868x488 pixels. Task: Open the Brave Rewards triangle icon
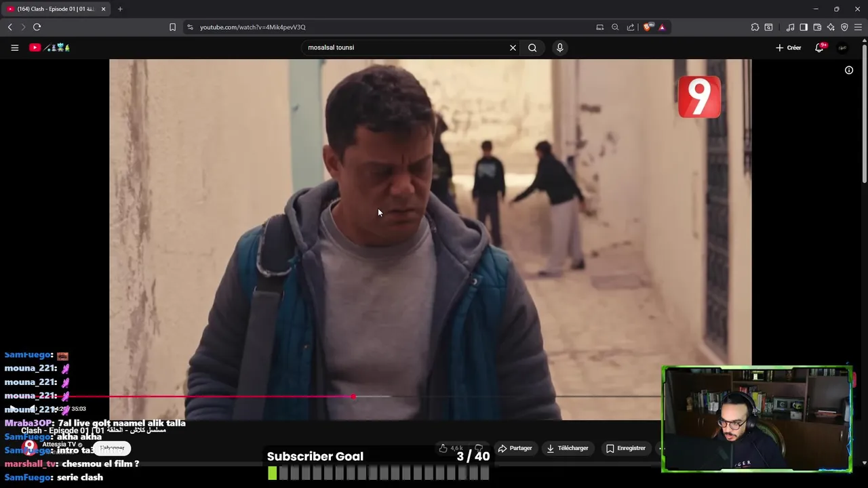(x=662, y=27)
